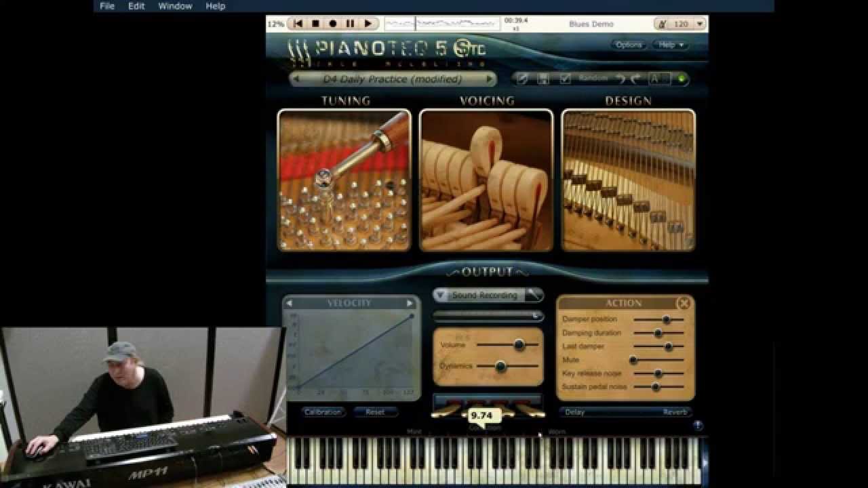Select the previous preset arrow
Viewport: 868px width, 488px height.
[296, 79]
